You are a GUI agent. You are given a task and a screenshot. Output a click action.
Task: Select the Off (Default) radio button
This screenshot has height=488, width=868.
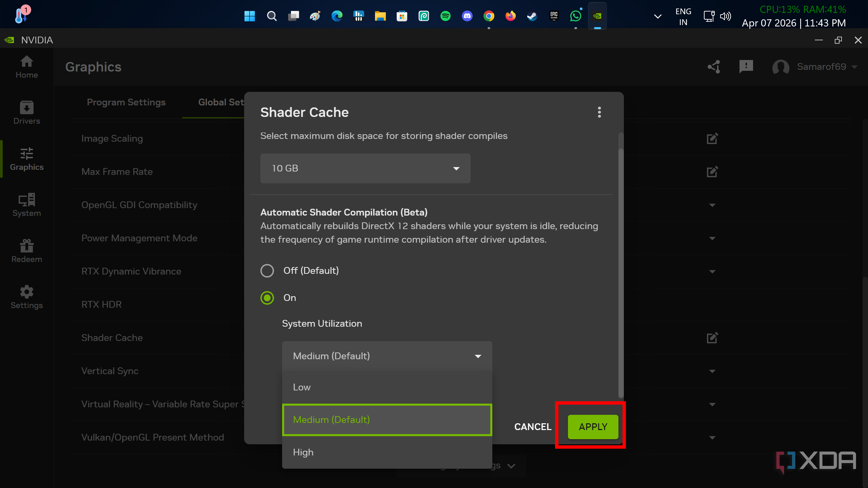(267, 271)
